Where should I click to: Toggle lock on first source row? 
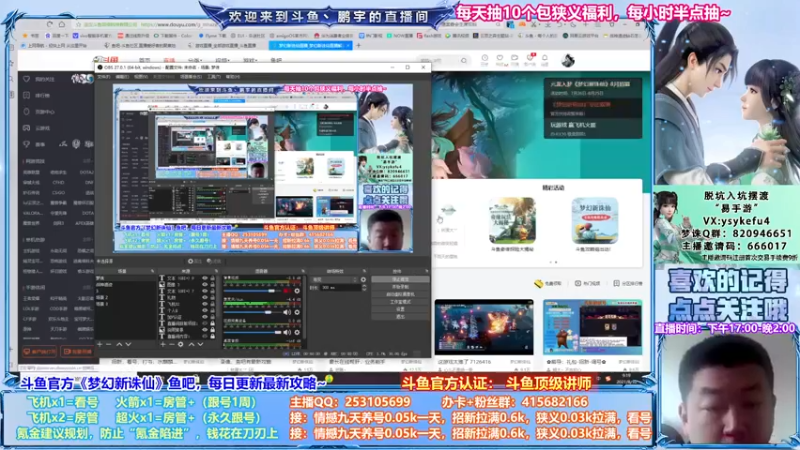pos(212,278)
